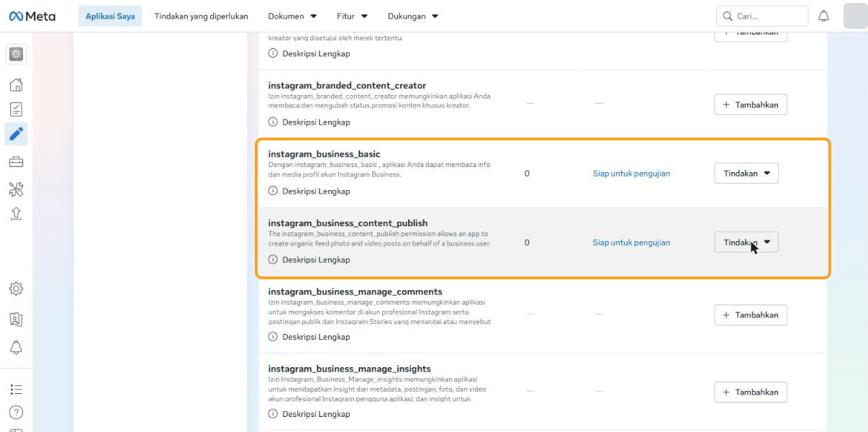The image size is (868, 432).
Task: Open Deskripsi Lengkap for instagram_branded_content_creator
Action: pos(316,122)
